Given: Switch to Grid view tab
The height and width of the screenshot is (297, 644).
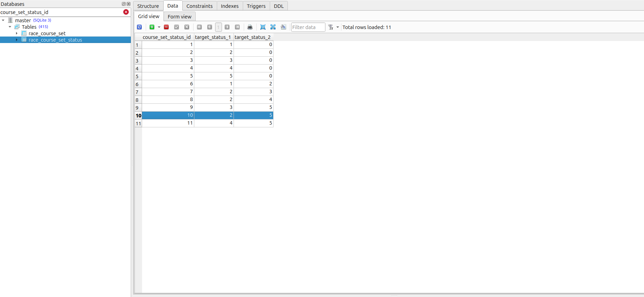Looking at the screenshot, I should [x=149, y=16].
